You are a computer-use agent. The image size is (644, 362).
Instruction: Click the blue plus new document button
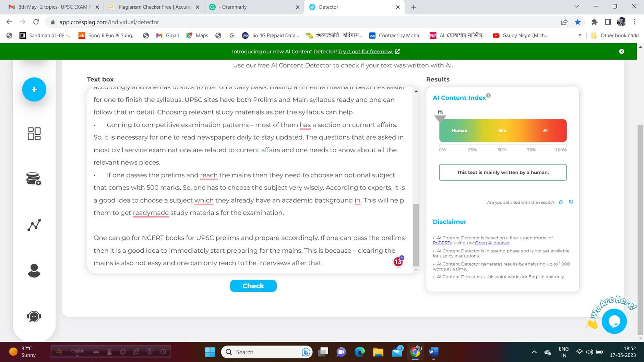tap(34, 89)
